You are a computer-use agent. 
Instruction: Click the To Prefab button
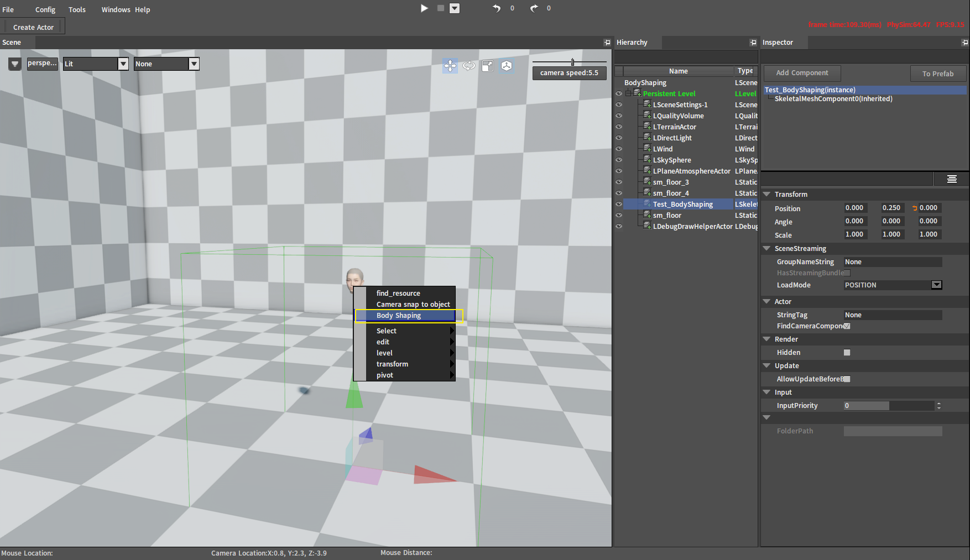[938, 74]
